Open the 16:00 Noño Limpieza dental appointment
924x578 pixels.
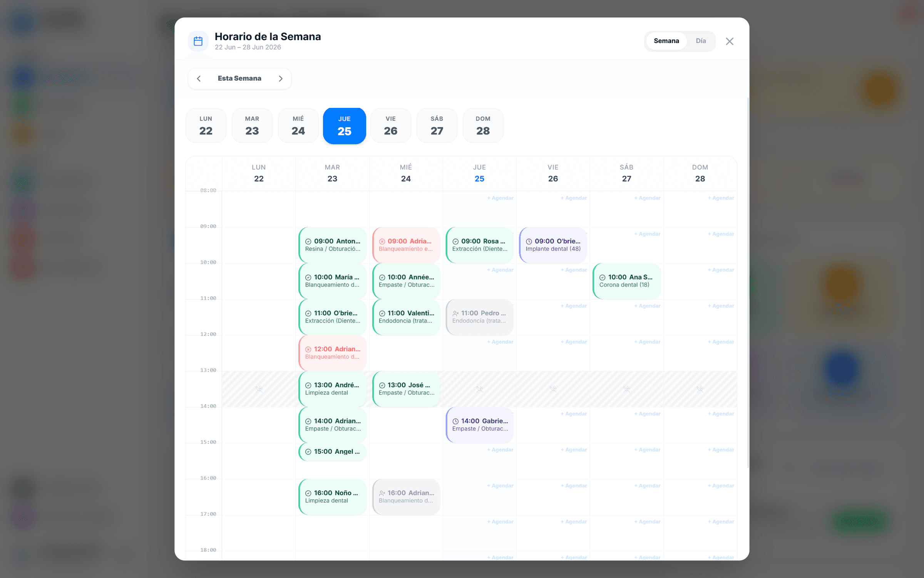[333, 497]
